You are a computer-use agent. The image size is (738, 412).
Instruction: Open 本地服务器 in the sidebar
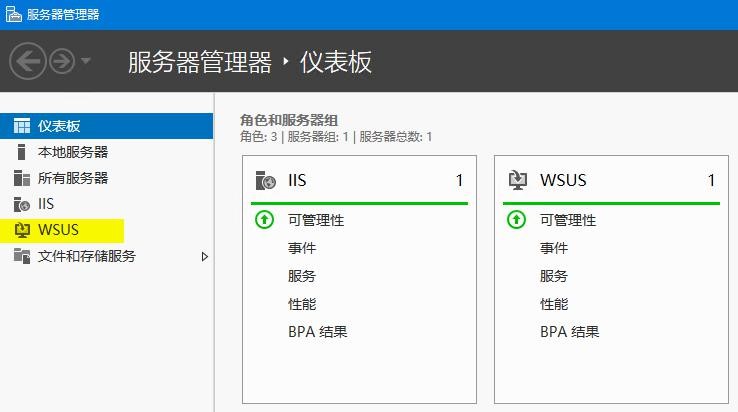pos(73,152)
